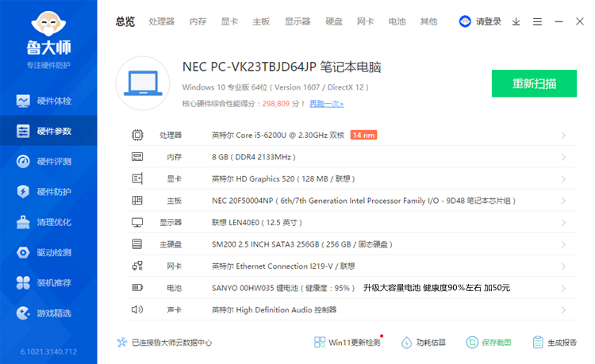
Task: Click the SM200 2.5 INCH SATA3 256GB text
Action: (302, 244)
